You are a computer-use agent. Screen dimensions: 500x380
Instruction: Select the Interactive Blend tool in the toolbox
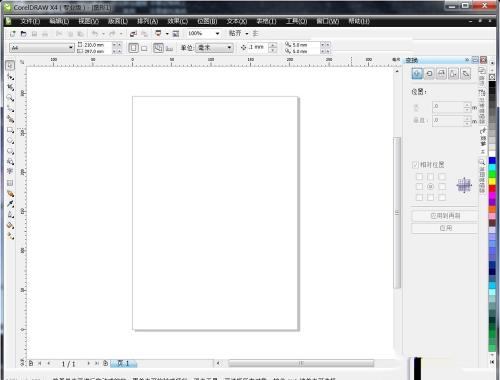10,193
